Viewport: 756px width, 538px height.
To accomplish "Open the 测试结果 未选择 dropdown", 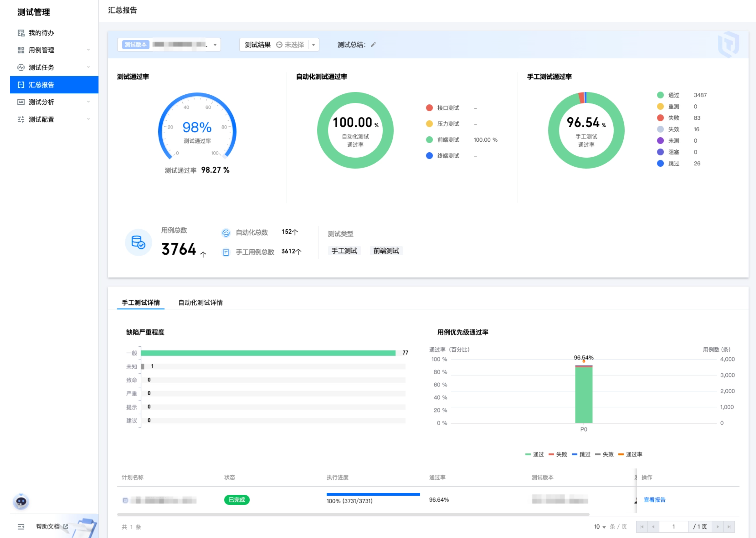I will 313,45.
